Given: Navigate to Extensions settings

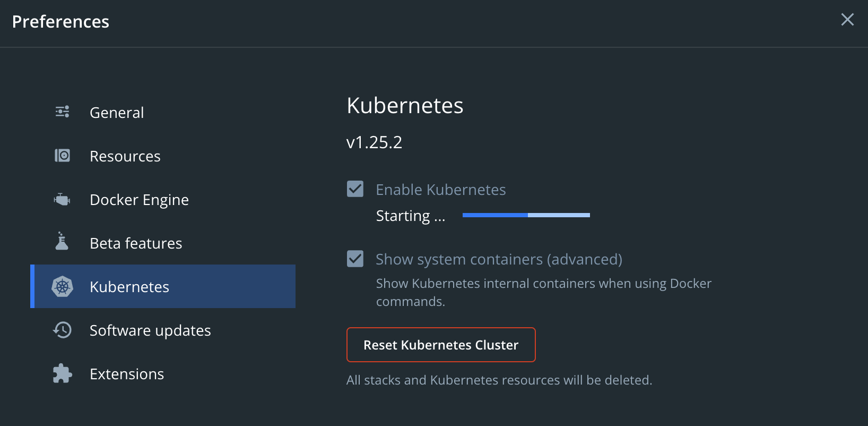Looking at the screenshot, I should coord(163,374).
